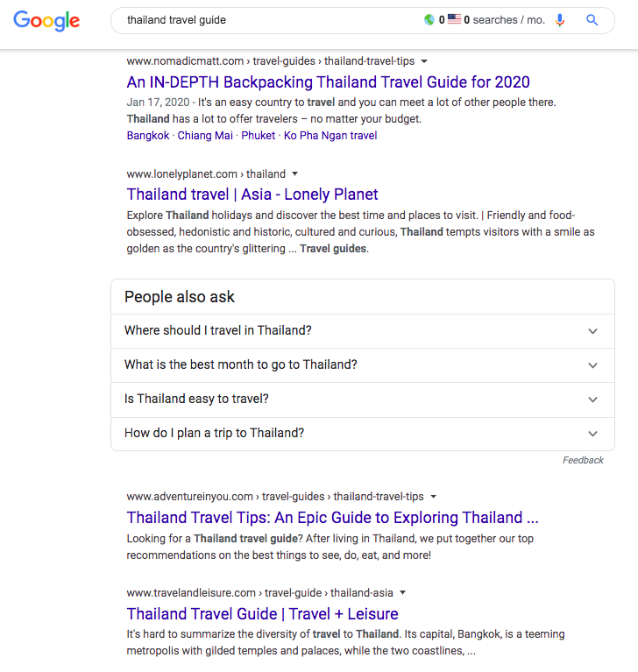
Task: Open "Thailand travel | Asia - Lonely Planet"
Action: pyautogui.click(x=252, y=195)
